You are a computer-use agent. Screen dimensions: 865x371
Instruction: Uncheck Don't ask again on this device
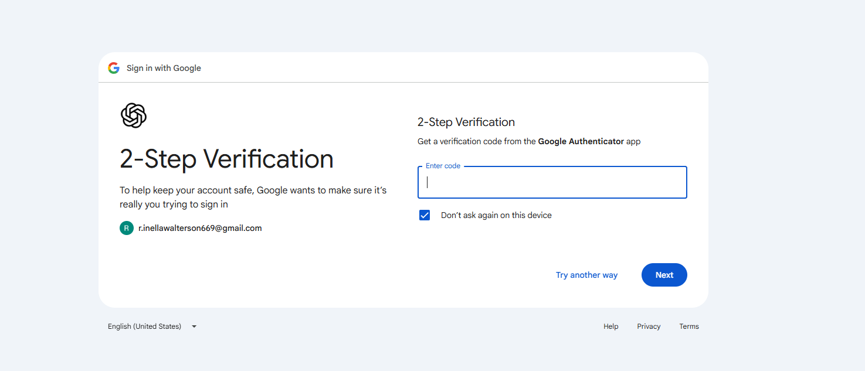tap(424, 215)
